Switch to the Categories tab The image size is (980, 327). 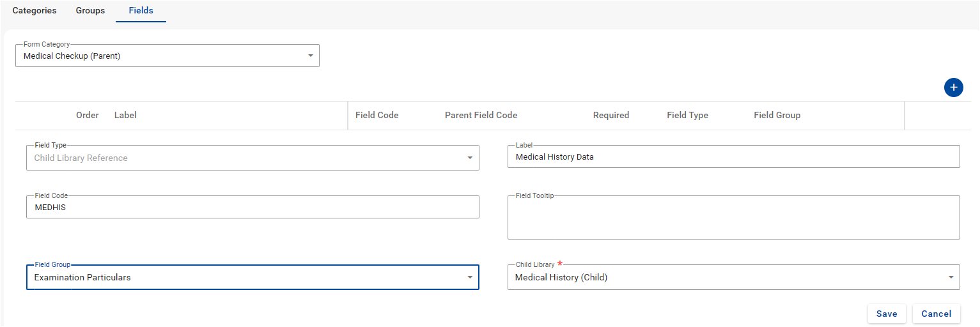35,11
